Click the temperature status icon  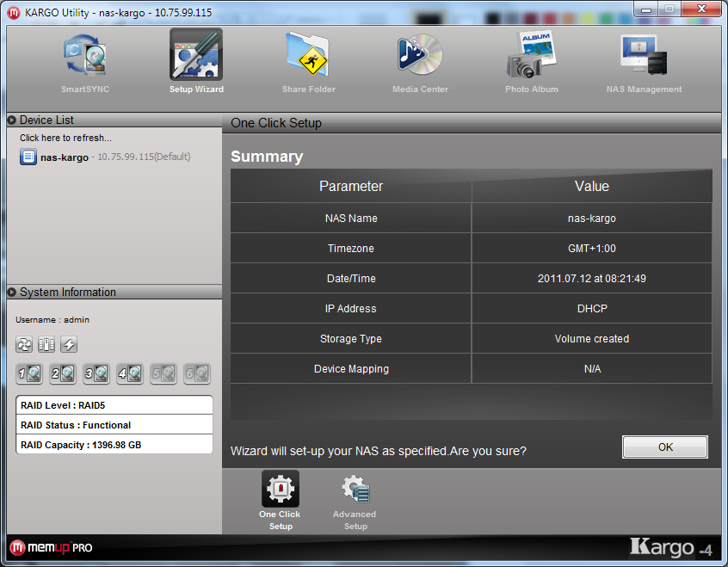point(46,344)
